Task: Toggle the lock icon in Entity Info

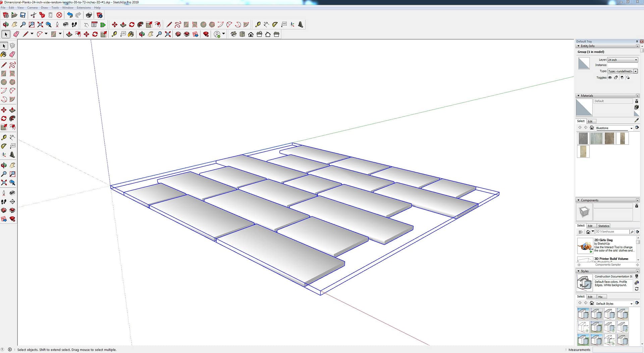Action: (616, 78)
